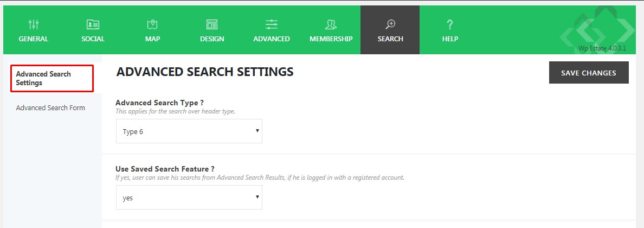The height and width of the screenshot is (228, 644).
Task: Open Advanced Search Form in the sidebar
Action: coord(50,108)
